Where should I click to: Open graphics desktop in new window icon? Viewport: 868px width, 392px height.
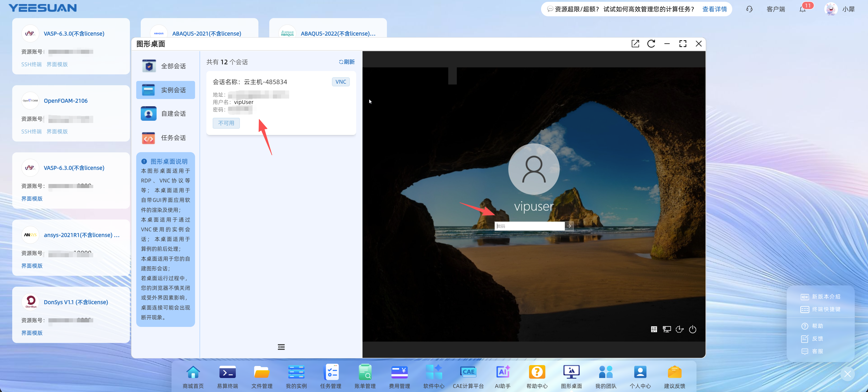click(635, 44)
